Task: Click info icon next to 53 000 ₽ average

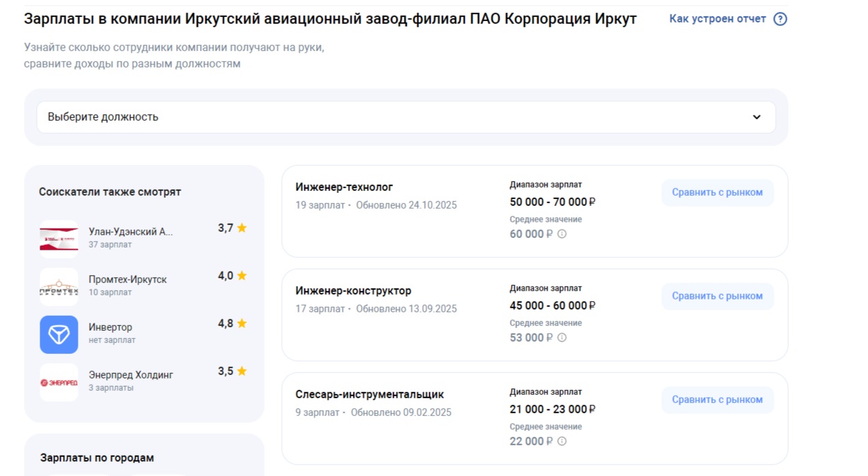Action: (562, 338)
